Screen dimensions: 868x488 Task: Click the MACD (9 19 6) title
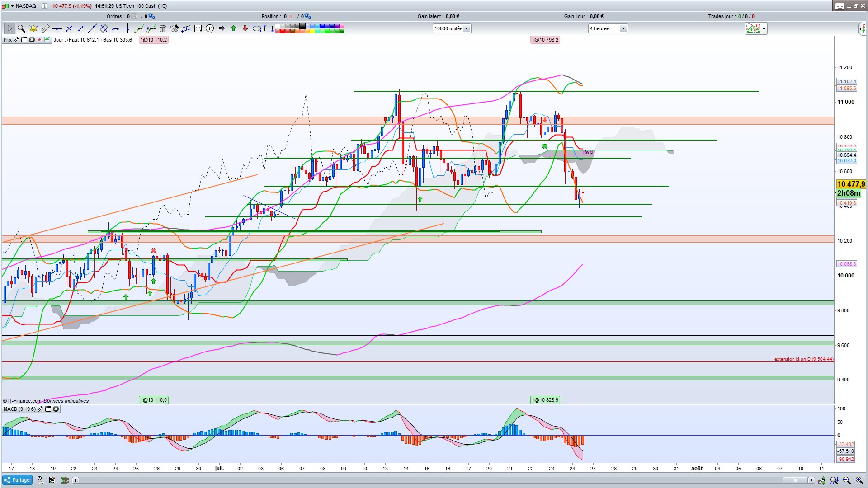coord(19,409)
